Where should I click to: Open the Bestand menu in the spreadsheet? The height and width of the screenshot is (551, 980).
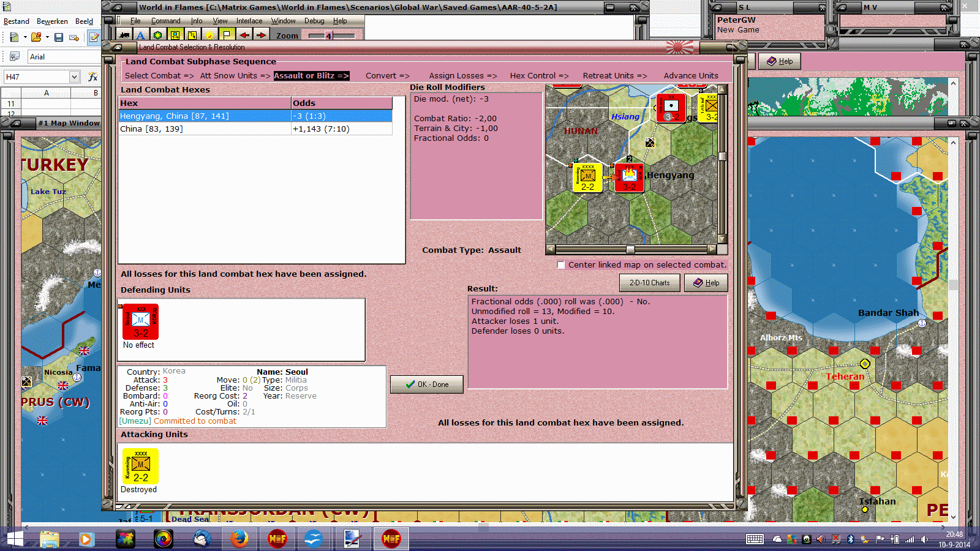[x=17, y=21]
